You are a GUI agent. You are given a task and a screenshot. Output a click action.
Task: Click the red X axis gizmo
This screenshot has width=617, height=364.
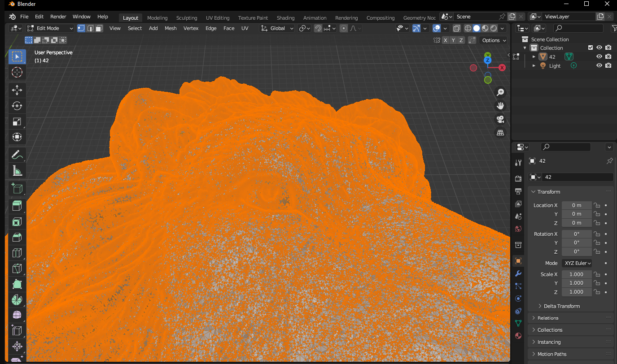click(502, 68)
